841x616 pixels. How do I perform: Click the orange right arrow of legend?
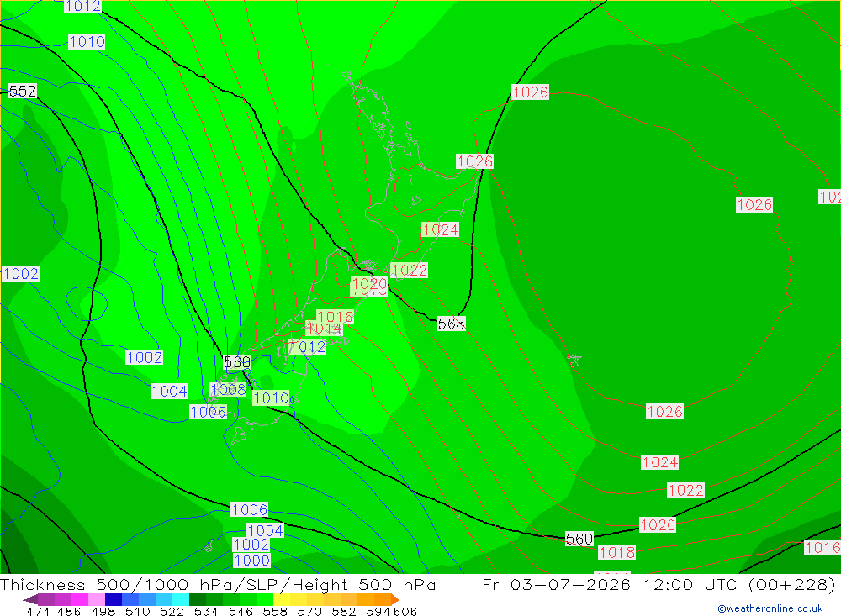[395, 599]
